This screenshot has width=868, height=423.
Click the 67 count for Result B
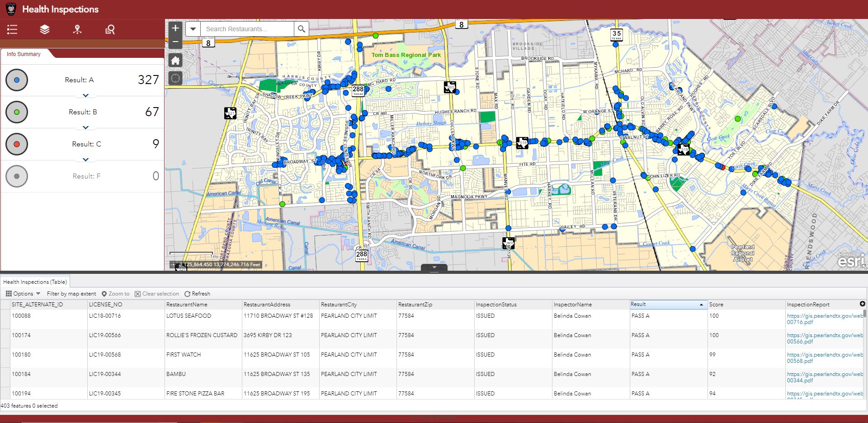point(152,112)
